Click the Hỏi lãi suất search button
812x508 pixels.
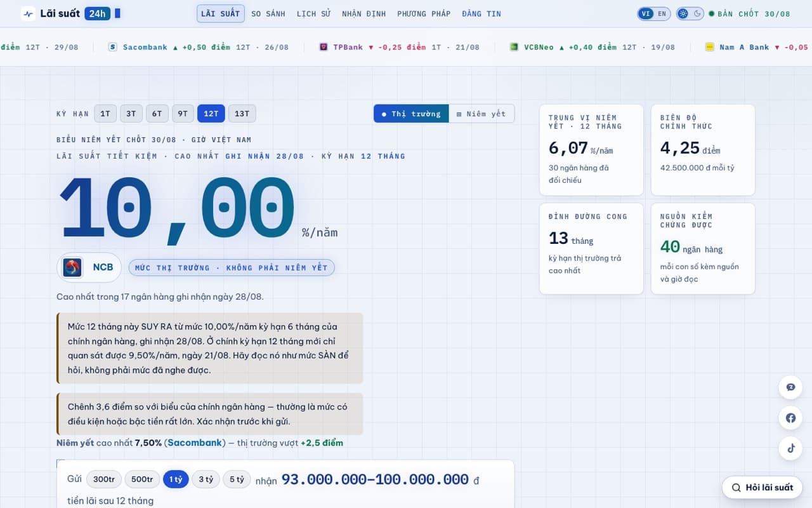click(x=763, y=488)
